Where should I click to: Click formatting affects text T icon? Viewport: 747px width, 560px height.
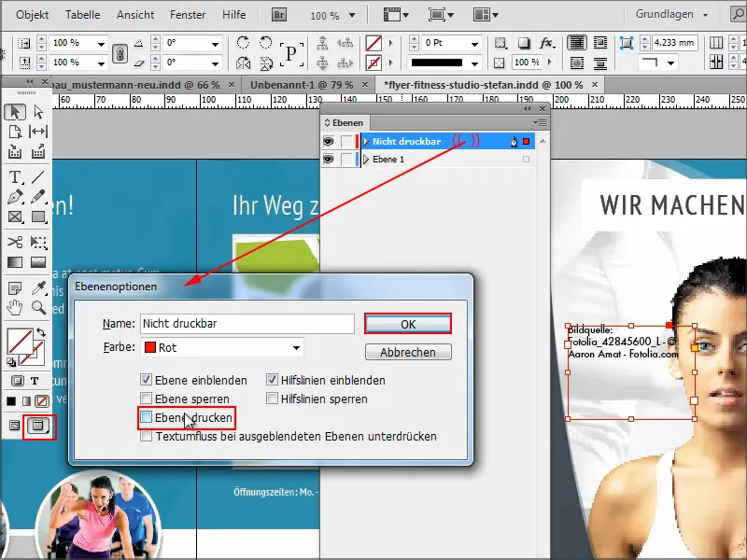35,381
